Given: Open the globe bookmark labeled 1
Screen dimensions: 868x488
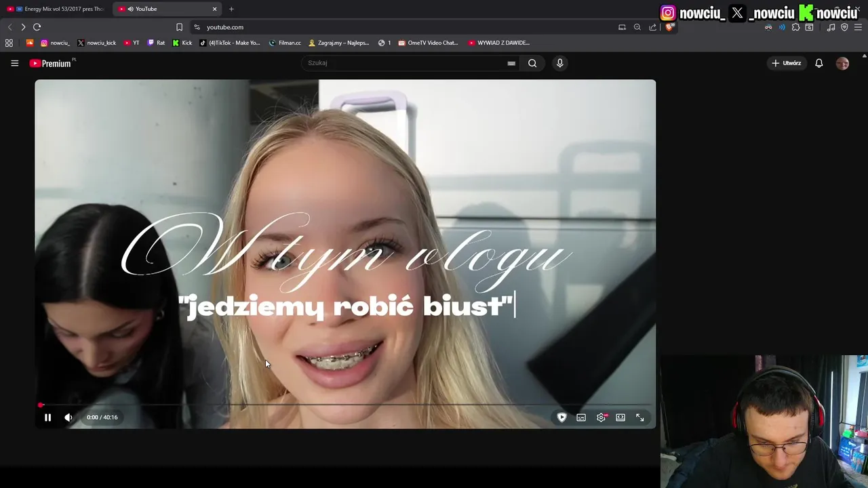Looking at the screenshot, I should (x=384, y=43).
